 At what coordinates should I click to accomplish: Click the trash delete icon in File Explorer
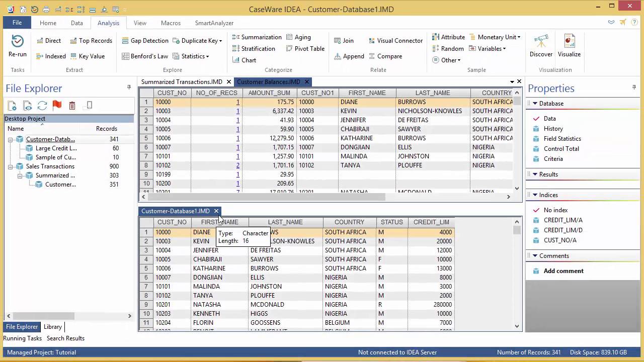click(x=72, y=106)
